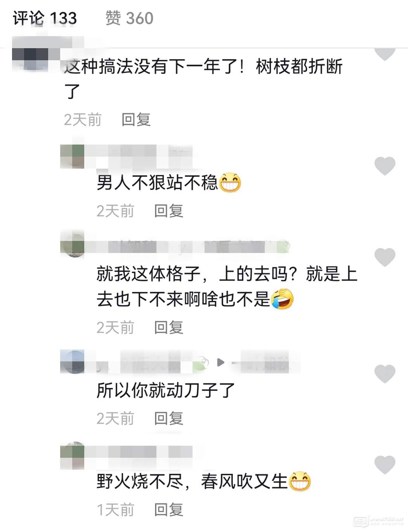Reply to the 就我这体格子 comment
Screen dimensions: 408x532
(x=168, y=327)
